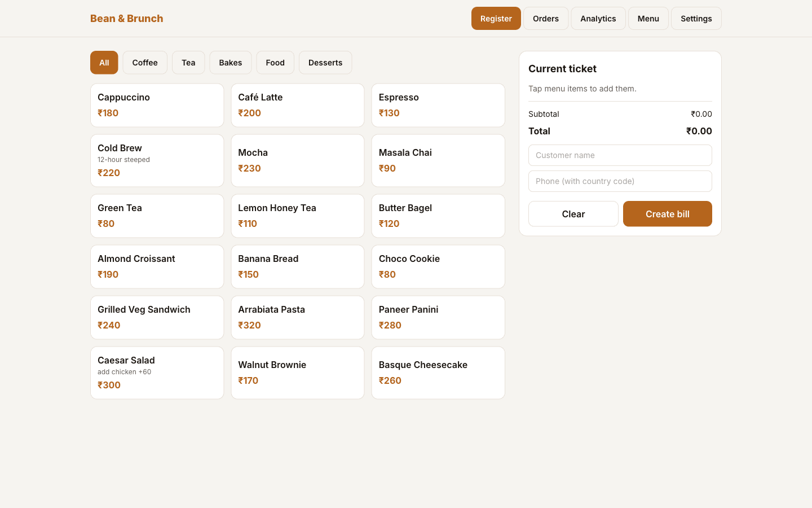
Task: Filter menu items by Coffee
Action: click(x=145, y=63)
